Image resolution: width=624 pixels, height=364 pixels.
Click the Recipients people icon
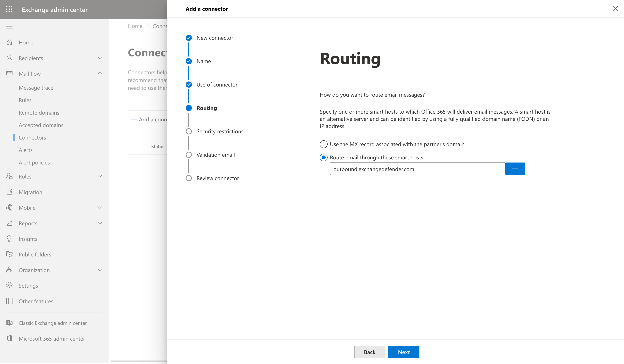click(x=9, y=58)
